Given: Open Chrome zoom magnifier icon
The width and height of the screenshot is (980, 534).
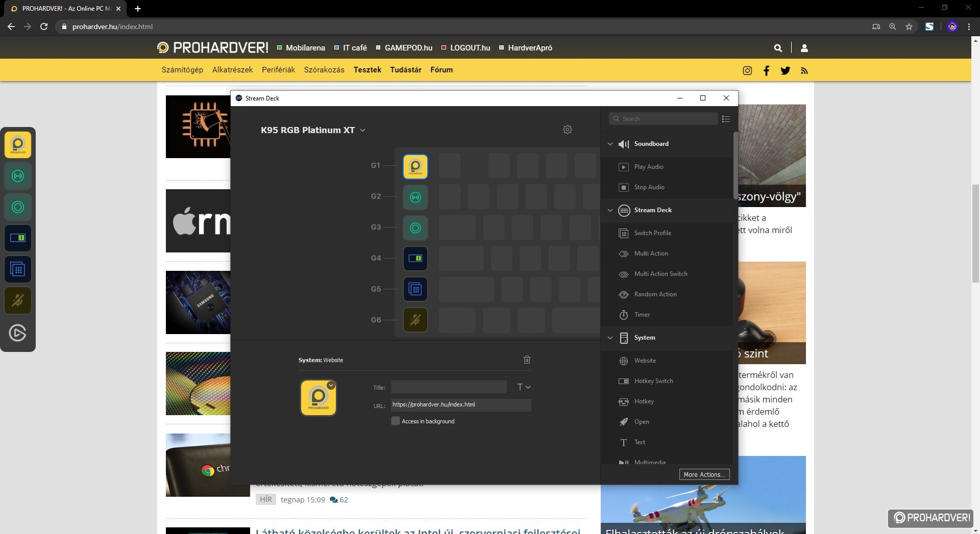Looking at the screenshot, I should [893, 27].
